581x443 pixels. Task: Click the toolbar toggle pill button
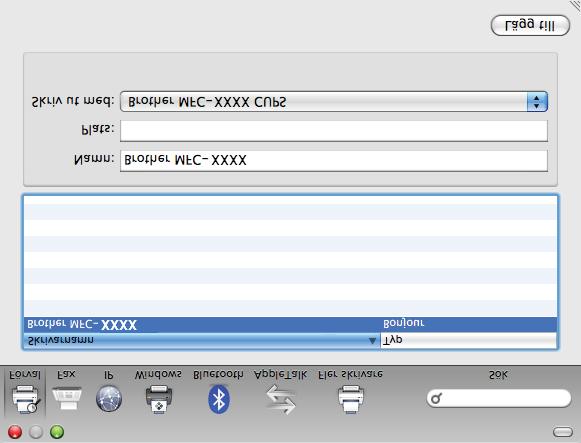[x=563, y=432]
